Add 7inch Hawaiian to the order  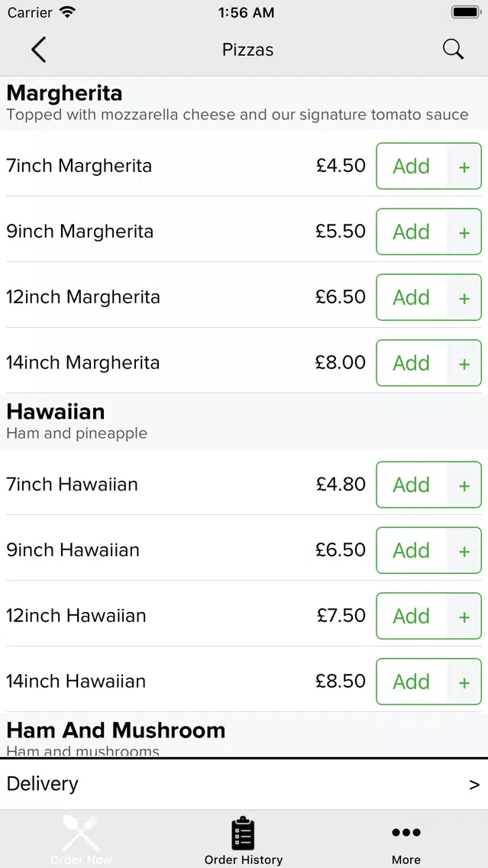tap(411, 484)
